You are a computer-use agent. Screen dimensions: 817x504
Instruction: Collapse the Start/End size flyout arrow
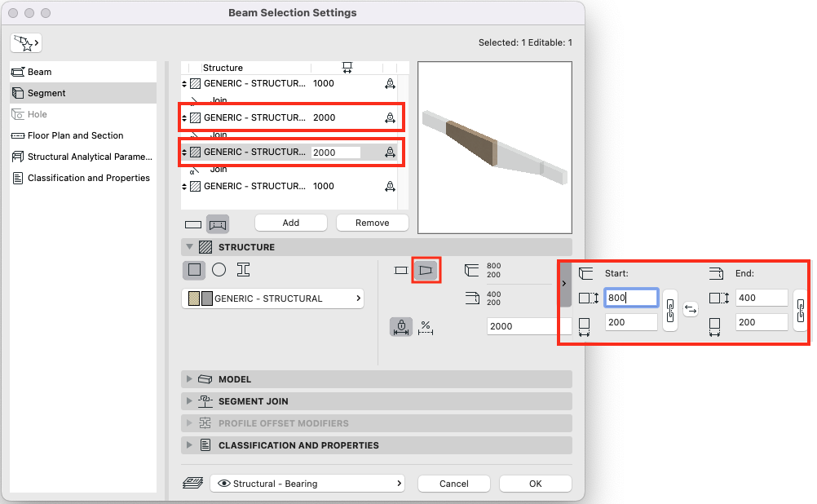point(564,284)
